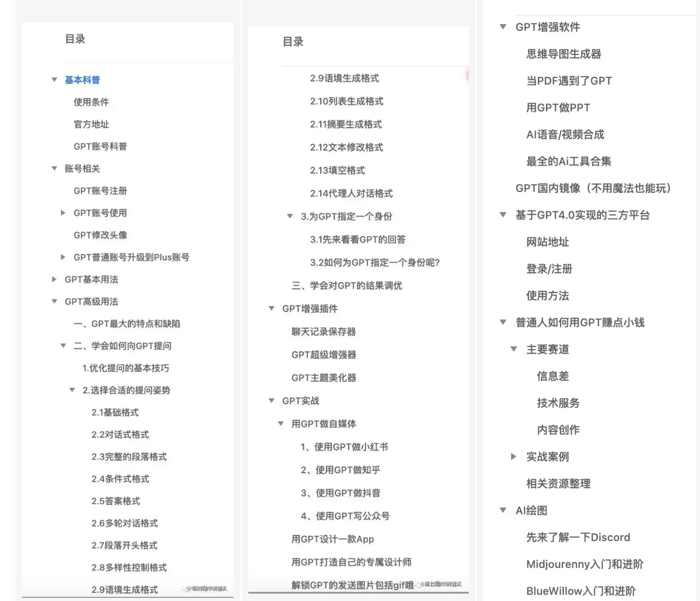Collapse the 用GPT做自媒体 section
This screenshot has width=700, height=601.
point(281,424)
